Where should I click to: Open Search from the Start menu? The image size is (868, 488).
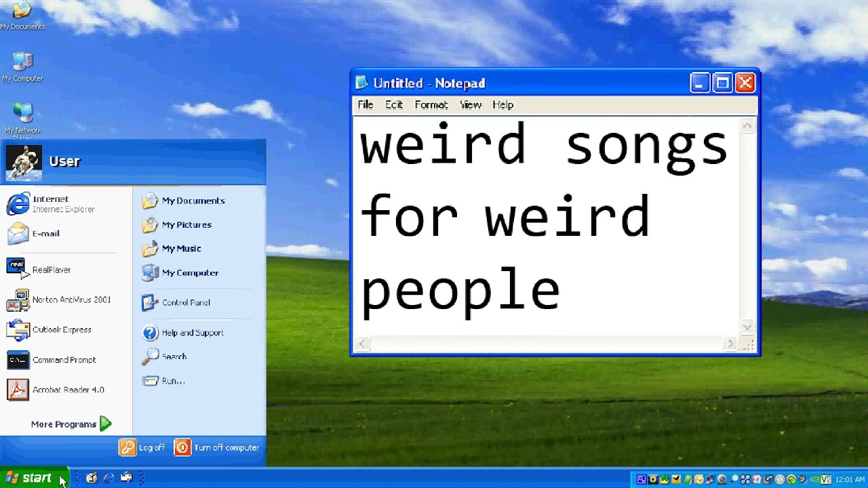click(164, 357)
